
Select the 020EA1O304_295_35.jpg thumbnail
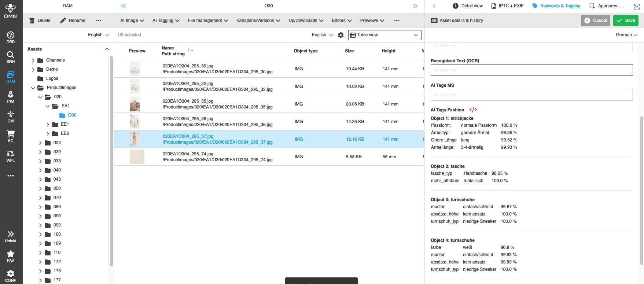tap(135, 104)
